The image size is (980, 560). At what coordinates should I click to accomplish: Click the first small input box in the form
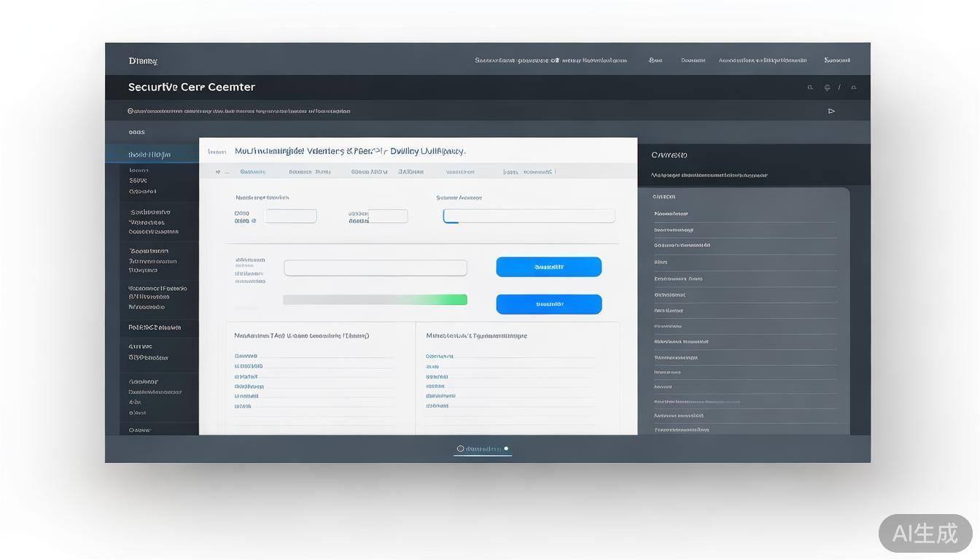pos(290,216)
